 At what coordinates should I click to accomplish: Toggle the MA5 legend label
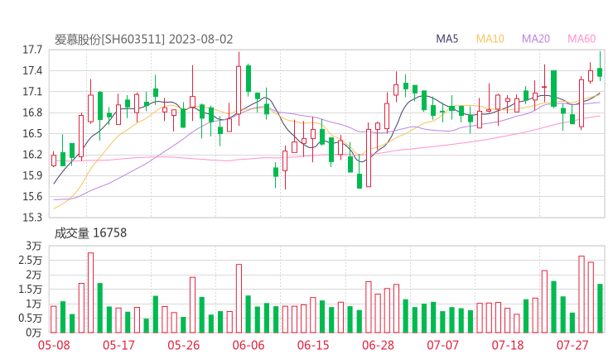click(x=446, y=39)
